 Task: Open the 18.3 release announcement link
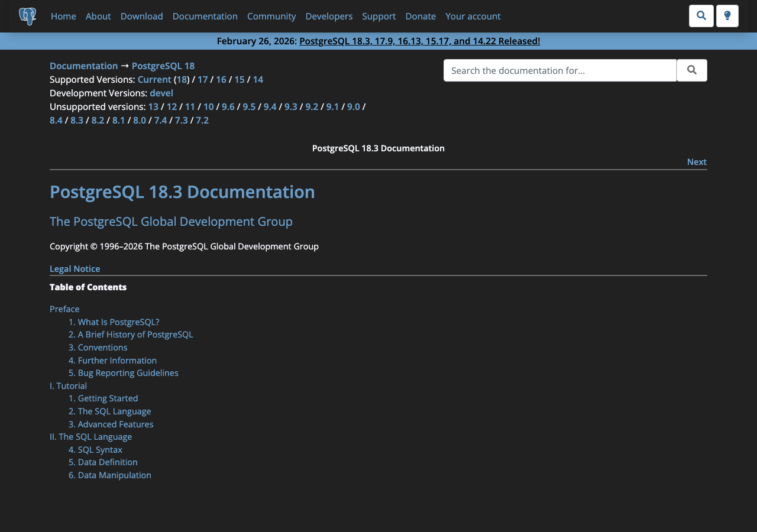419,40
